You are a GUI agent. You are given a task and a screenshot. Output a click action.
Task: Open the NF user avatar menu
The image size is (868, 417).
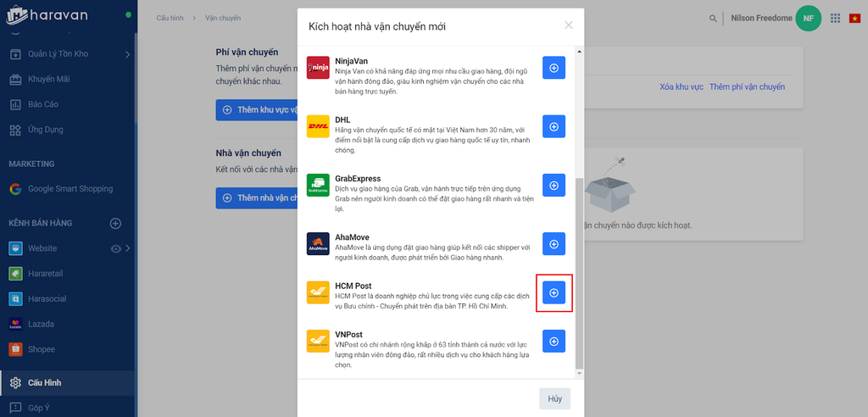coord(808,19)
